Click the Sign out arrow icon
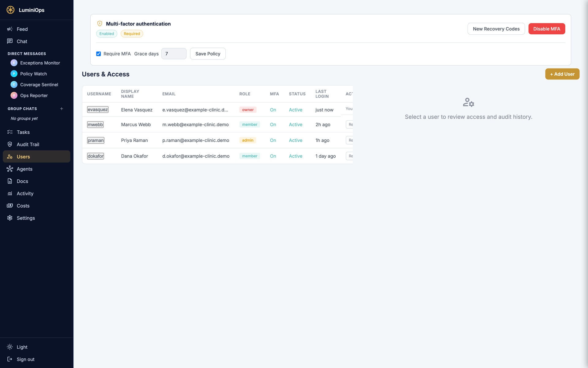The image size is (588, 368). coord(10,359)
